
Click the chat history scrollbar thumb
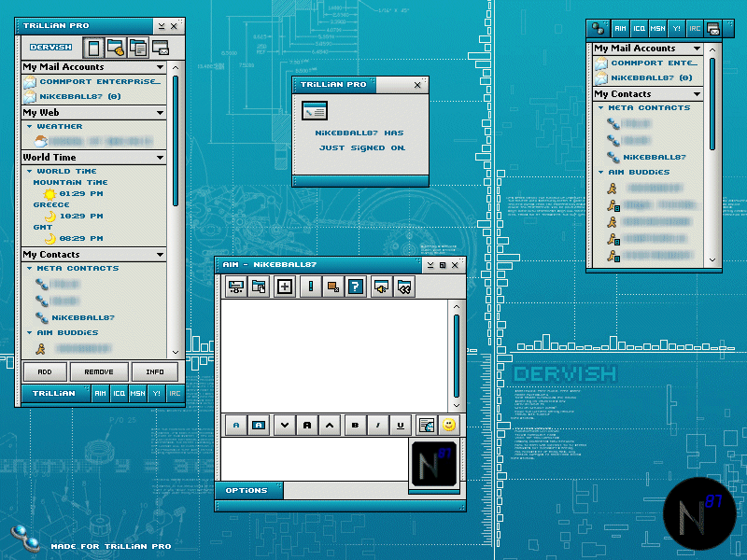[x=456, y=356]
